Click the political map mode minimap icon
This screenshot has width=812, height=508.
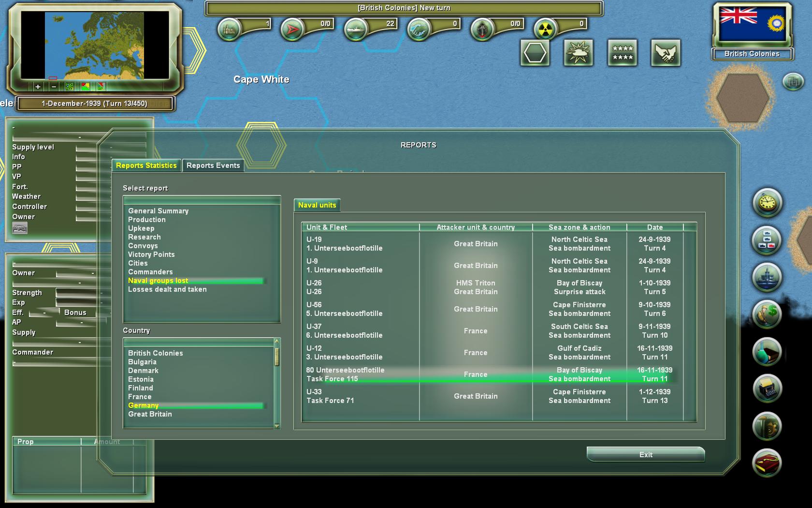point(85,87)
